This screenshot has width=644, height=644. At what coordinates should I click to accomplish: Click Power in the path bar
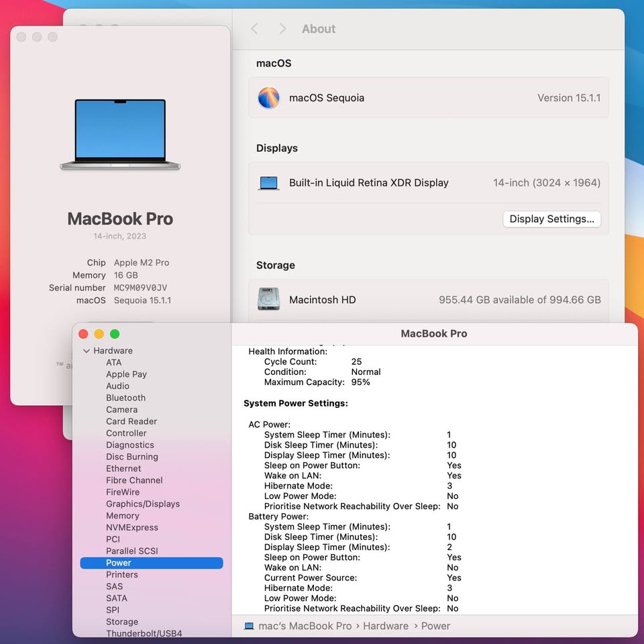click(435, 626)
